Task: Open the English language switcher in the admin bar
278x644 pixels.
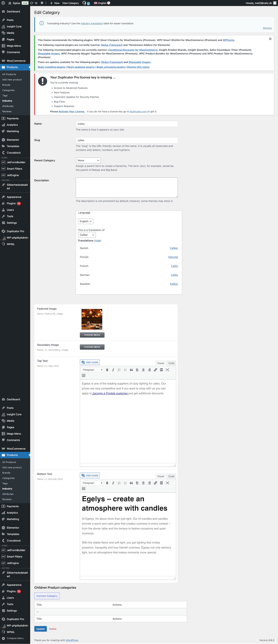Action: point(100,3)
